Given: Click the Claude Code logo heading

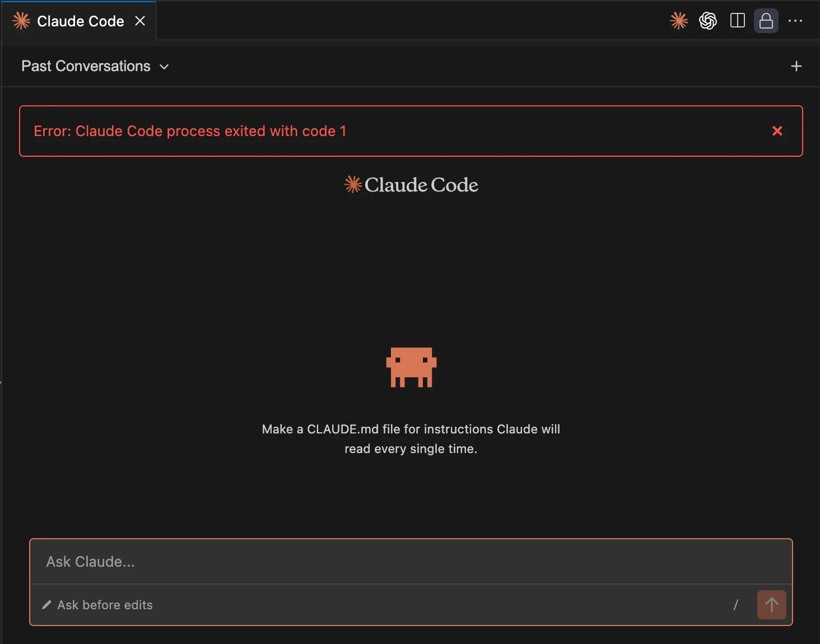Looking at the screenshot, I should pyautogui.click(x=411, y=185).
